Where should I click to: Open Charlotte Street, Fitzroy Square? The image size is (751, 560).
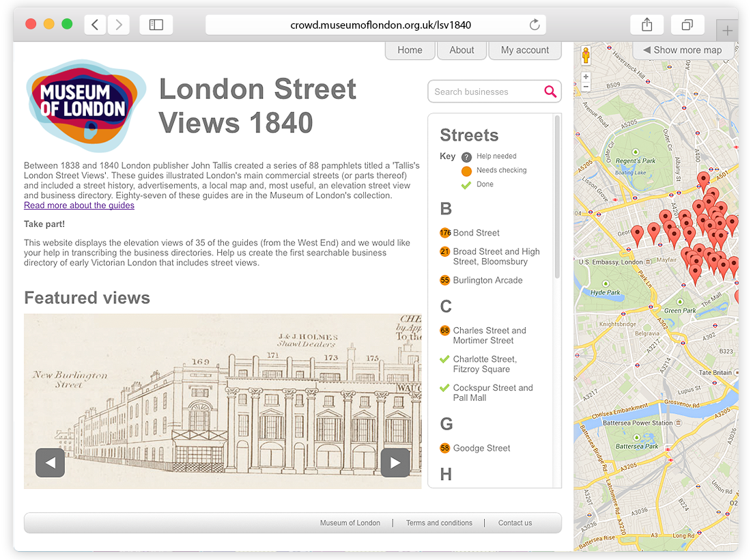[x=485, y=364]
